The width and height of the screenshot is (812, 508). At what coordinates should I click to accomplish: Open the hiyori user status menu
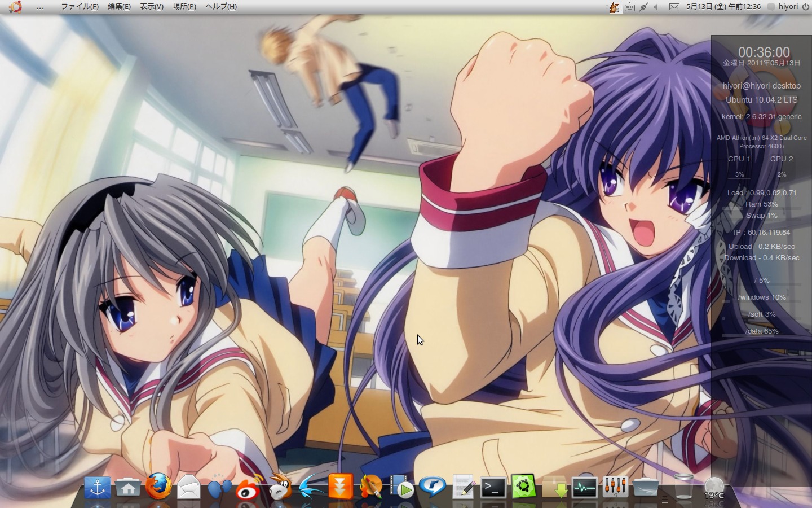click(x=788, y=7)
